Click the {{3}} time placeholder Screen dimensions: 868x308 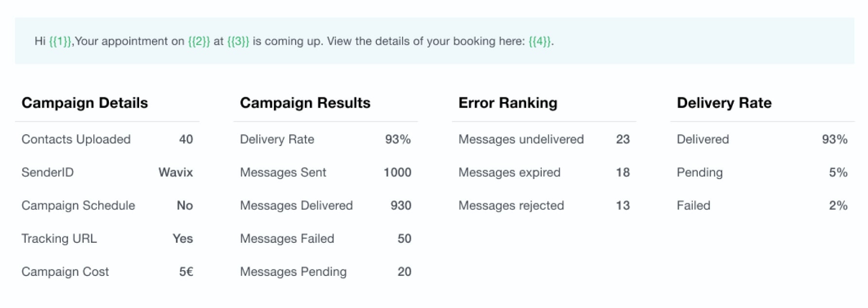pyautogui.click(x=238, y=41)
